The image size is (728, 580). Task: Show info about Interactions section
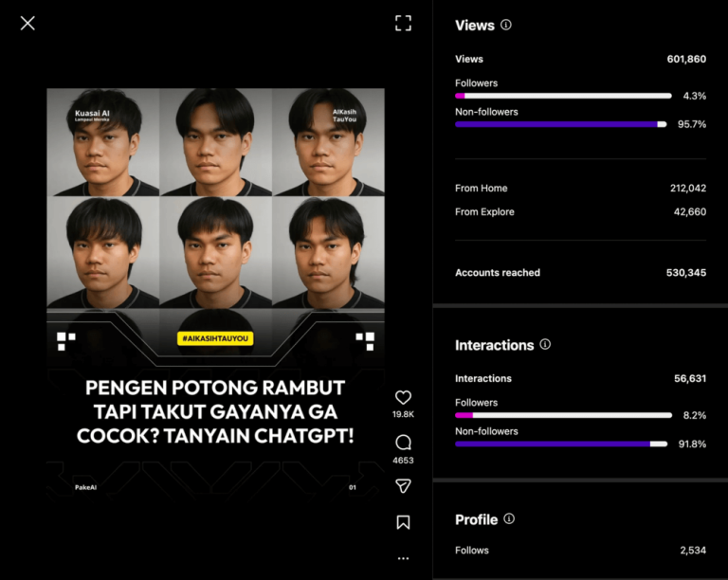point(545,344)
